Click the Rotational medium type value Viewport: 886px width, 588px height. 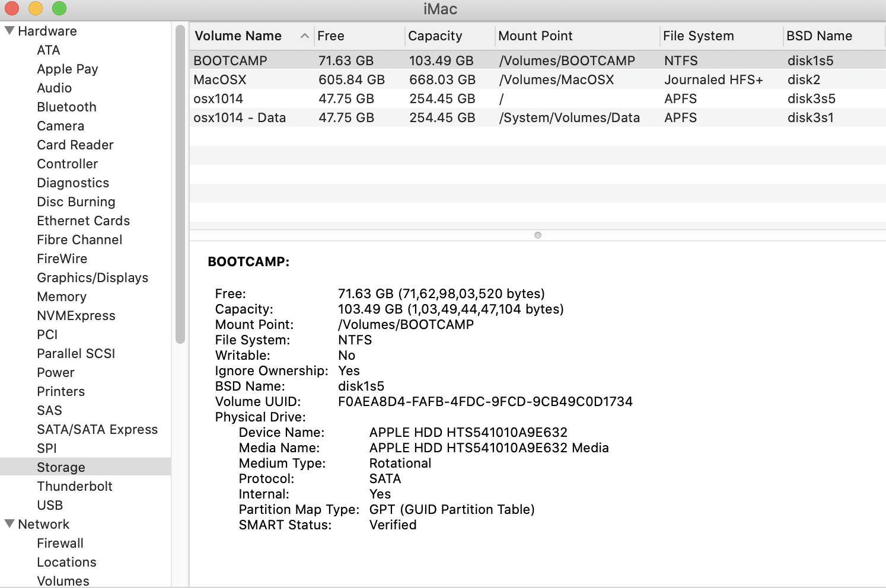400,463
